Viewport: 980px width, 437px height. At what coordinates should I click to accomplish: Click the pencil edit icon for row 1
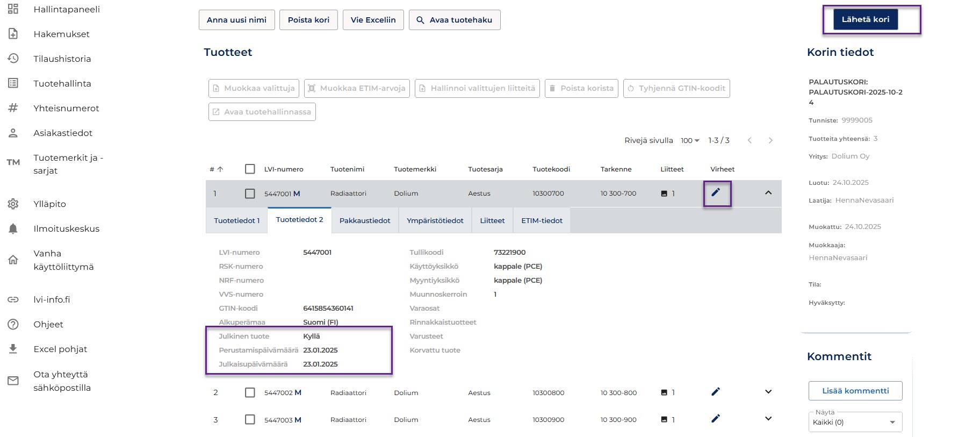(716, 192)
